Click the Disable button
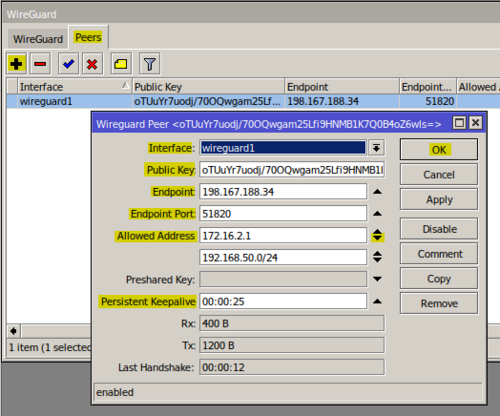Screen dimensions: 500x416 point(439,229)
